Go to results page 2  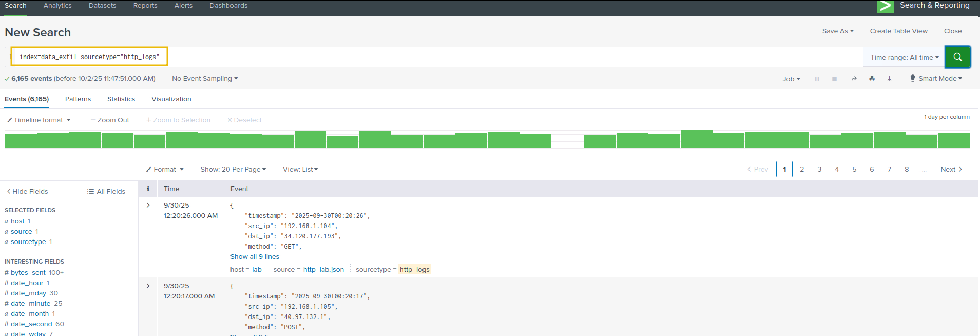tap(802, 170)
